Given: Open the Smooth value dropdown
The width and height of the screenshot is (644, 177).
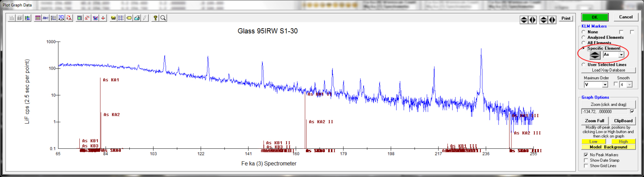Looking at the screenshot, I should (629, 84).
